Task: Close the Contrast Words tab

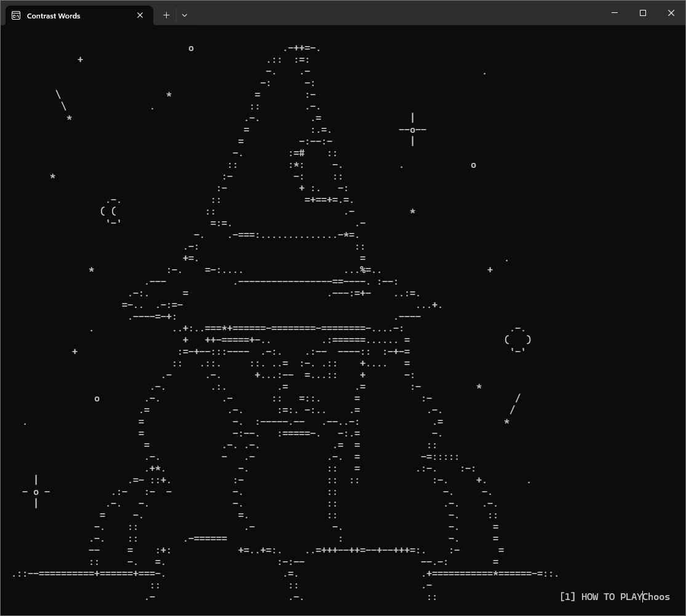Action: tap(140, 15)
